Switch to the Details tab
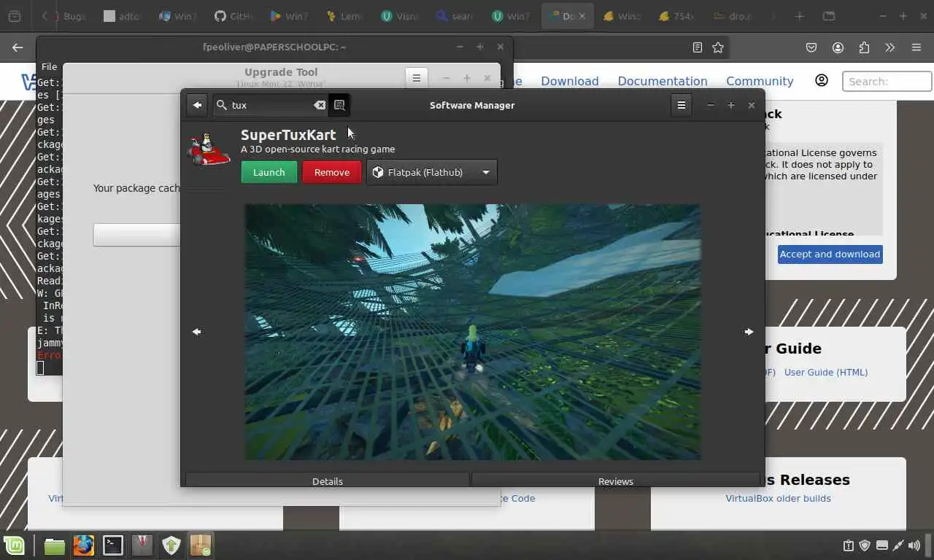934x560 pixels. pos(328,481)
